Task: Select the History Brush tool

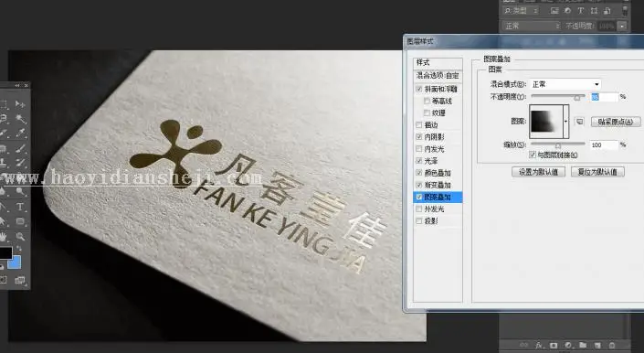Action: [x=20, y=163]
